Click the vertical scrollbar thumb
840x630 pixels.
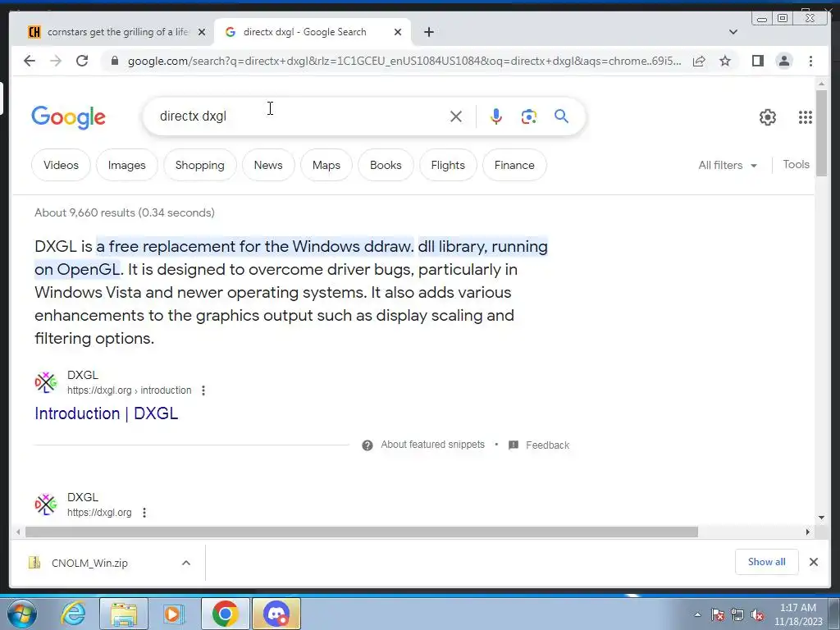(x=820, y=133)
